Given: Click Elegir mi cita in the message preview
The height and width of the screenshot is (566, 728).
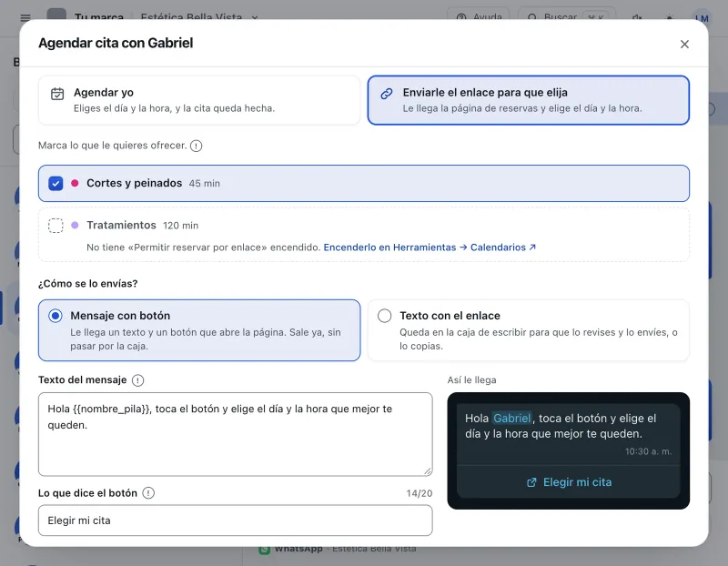Looking at the screenshot, I should point(568,482).
